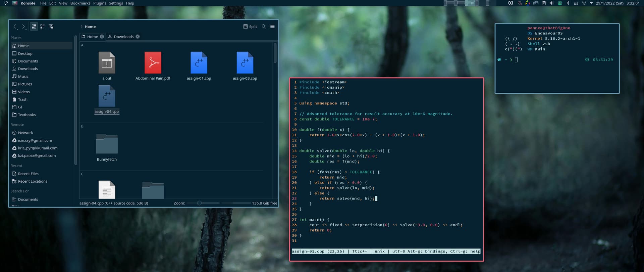
Task: Switch to icons view mode
Action: point(34,27)
